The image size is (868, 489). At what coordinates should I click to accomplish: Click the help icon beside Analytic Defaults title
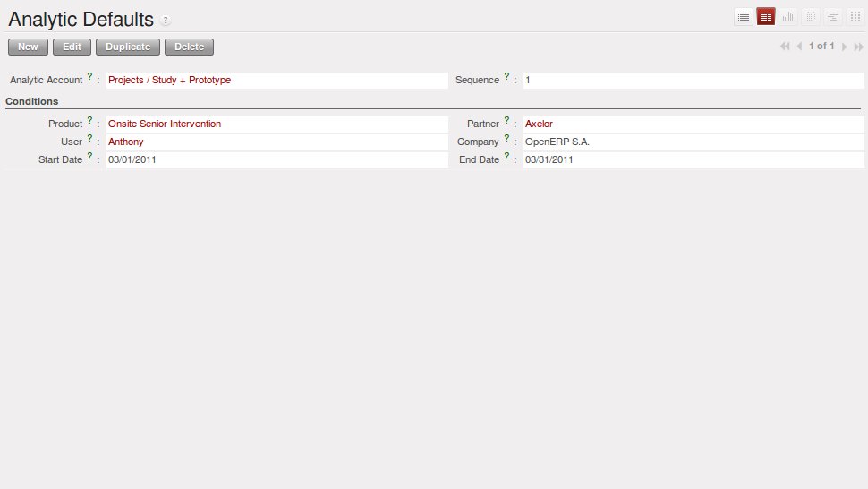pos(166,21)
